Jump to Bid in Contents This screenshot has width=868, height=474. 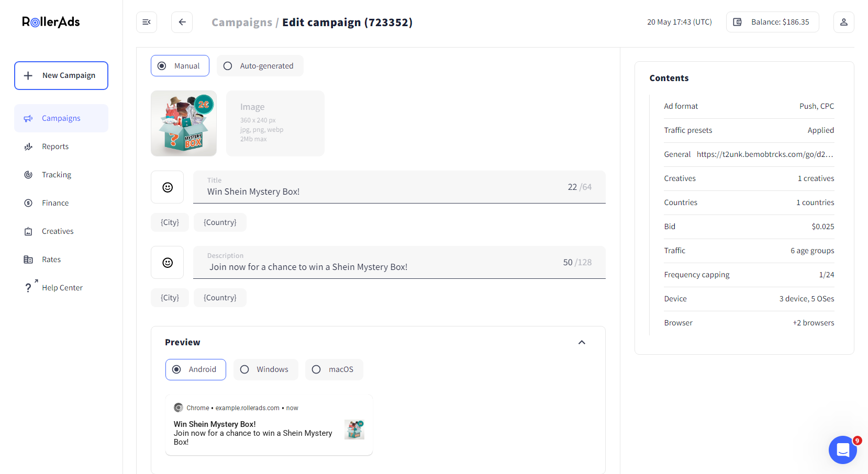(749, 227)
